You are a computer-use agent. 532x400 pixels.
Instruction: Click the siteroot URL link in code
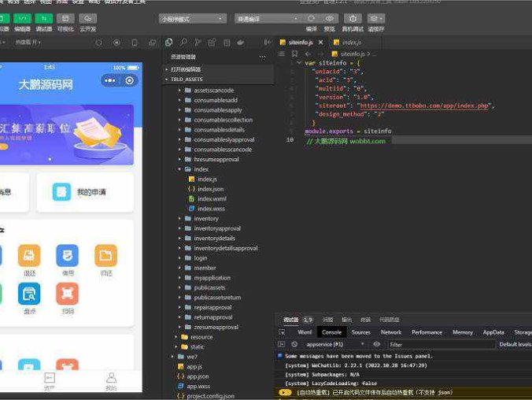[x=424, y=106]
